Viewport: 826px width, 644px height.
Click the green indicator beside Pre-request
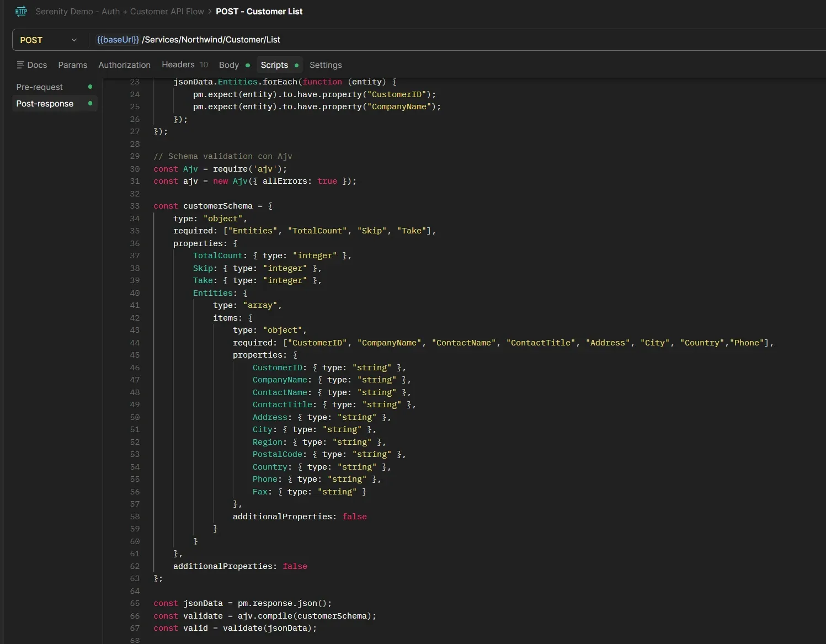click(x=90, y=87)
